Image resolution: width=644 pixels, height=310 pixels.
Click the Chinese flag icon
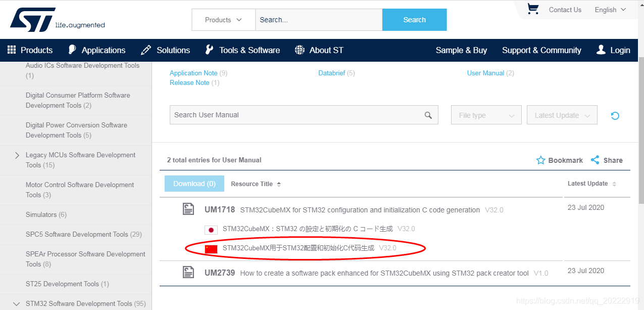[211, 249]
